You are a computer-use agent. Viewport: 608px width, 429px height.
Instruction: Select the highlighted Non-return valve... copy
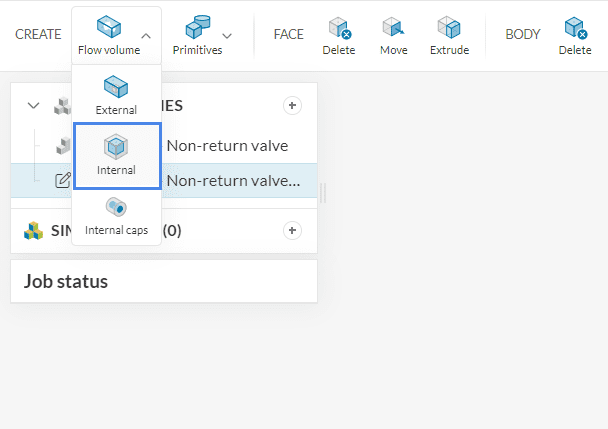233,180
